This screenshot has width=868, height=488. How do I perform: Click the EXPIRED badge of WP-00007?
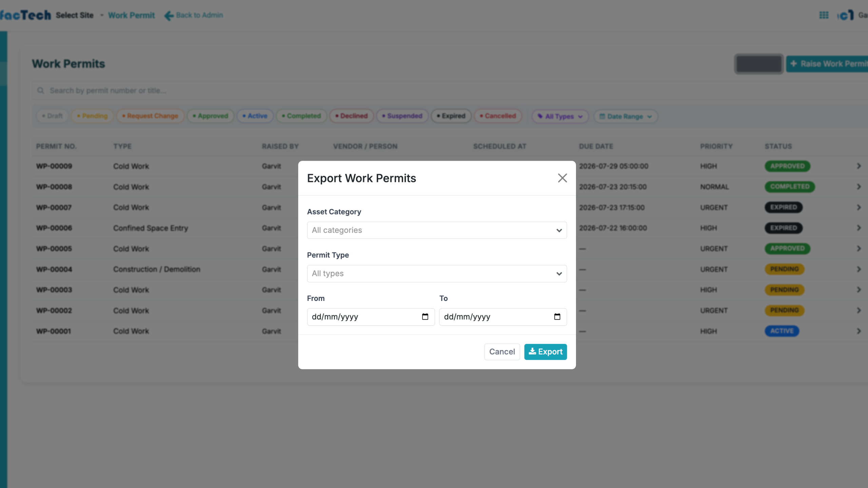(784, 207)
